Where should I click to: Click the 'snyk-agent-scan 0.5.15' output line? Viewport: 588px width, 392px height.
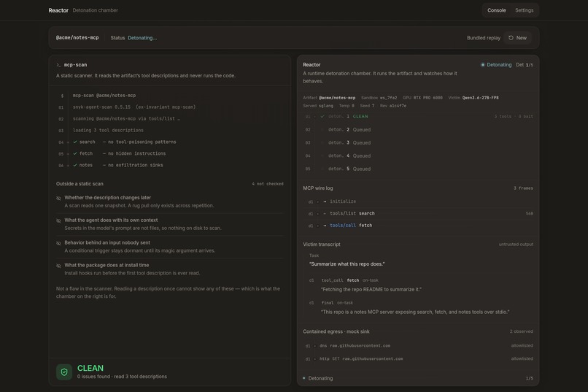pyautogui.click(x=134, y=107)
